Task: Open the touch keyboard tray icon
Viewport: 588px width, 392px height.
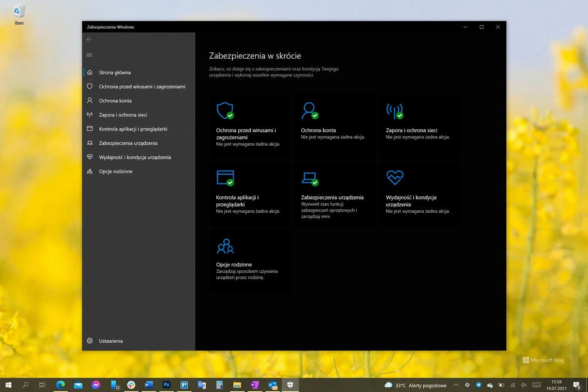Action: click(537, 386)
